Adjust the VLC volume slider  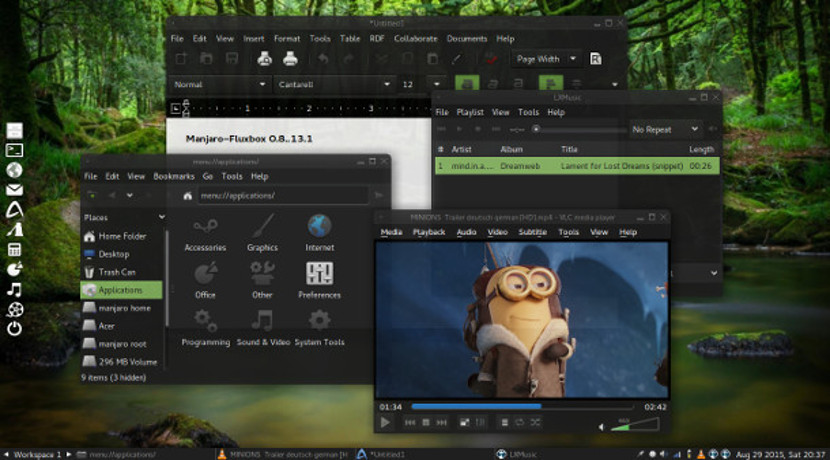634,425
